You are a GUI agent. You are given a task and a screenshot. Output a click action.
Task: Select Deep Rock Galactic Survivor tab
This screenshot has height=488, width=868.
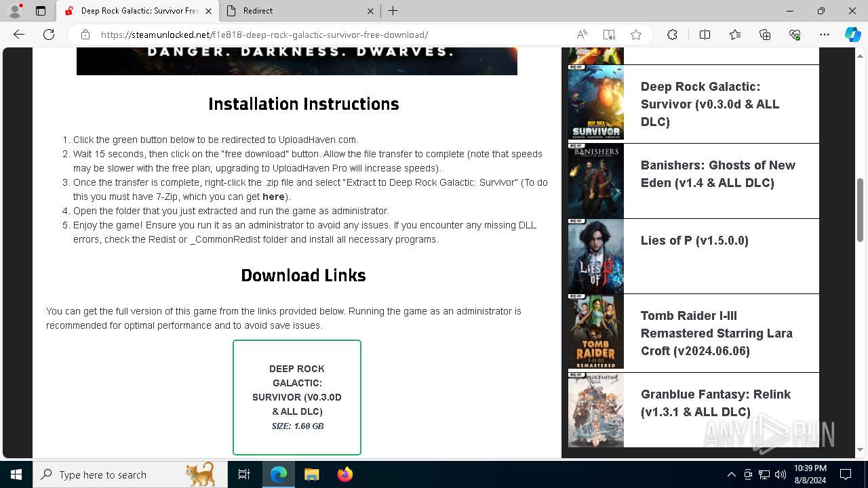point(138,11)
